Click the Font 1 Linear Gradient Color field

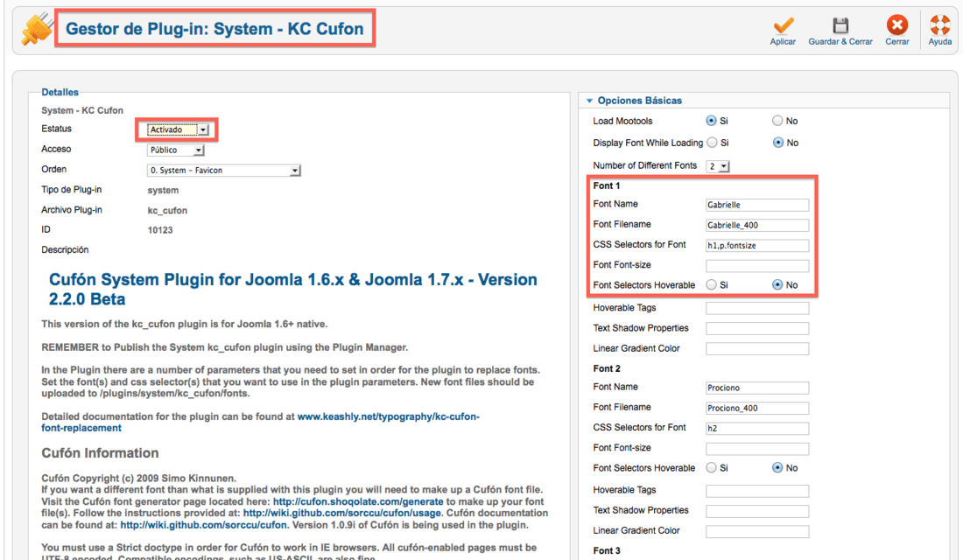click(x=757, y=349)
